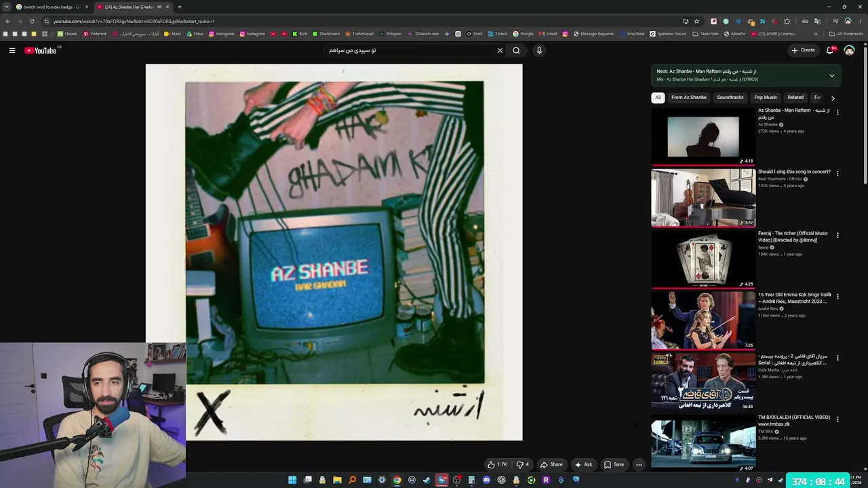Open the YouTube guide hamburger menu
Viewport: 868px width, 488px height.
[12, 50]
